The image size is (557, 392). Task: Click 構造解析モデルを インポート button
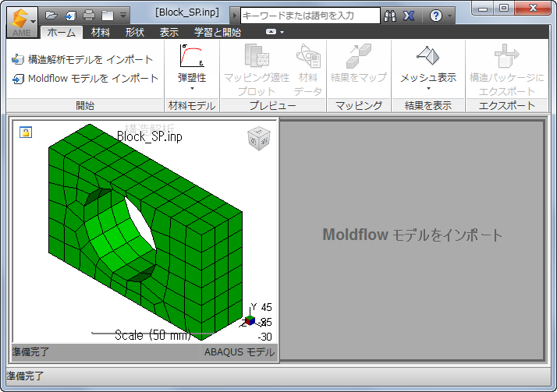(x=82, y=59)
